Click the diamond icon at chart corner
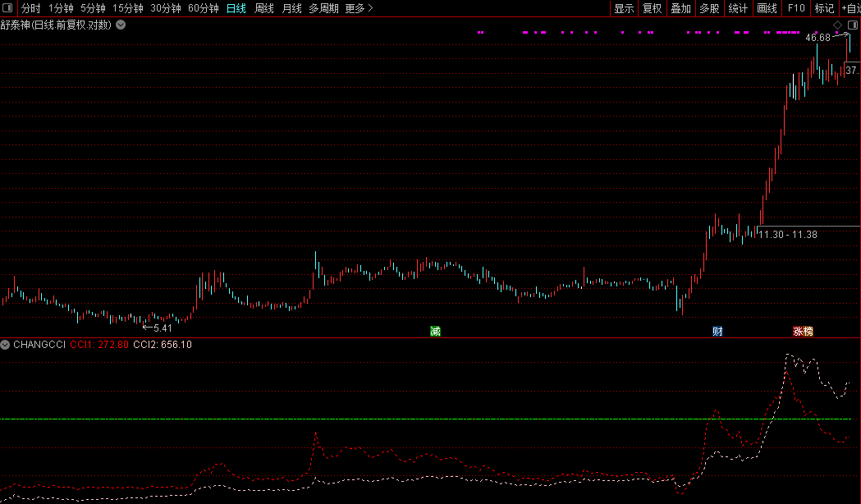The height and width of the screenshot is (504, 861). click(x=837, y=25)
